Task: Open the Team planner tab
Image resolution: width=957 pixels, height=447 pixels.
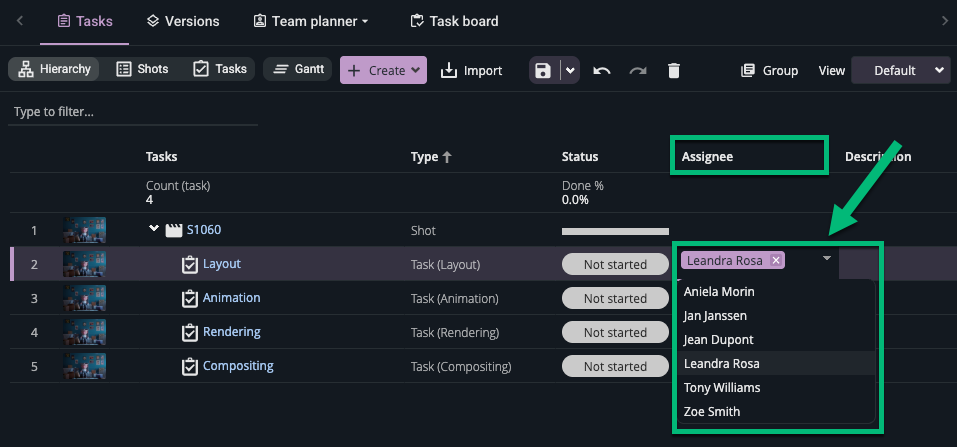Action: [x=311, y=21]
